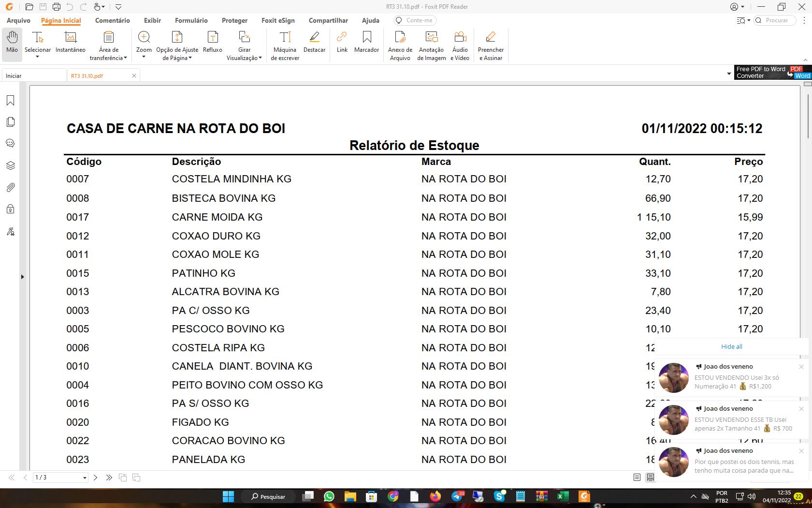Open the Comentário ribbon tab
812x508 pixels.
(x=112, y=20)
